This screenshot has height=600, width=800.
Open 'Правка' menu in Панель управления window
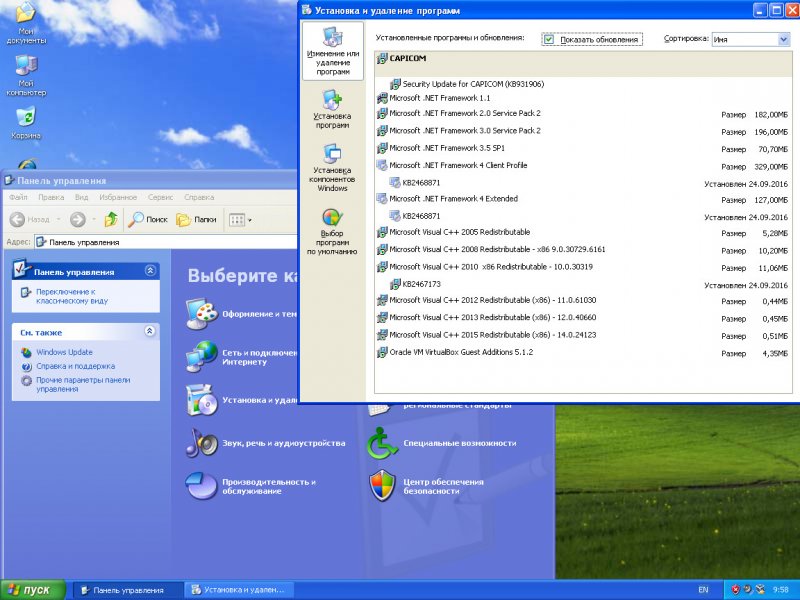[x=51, y=197]
